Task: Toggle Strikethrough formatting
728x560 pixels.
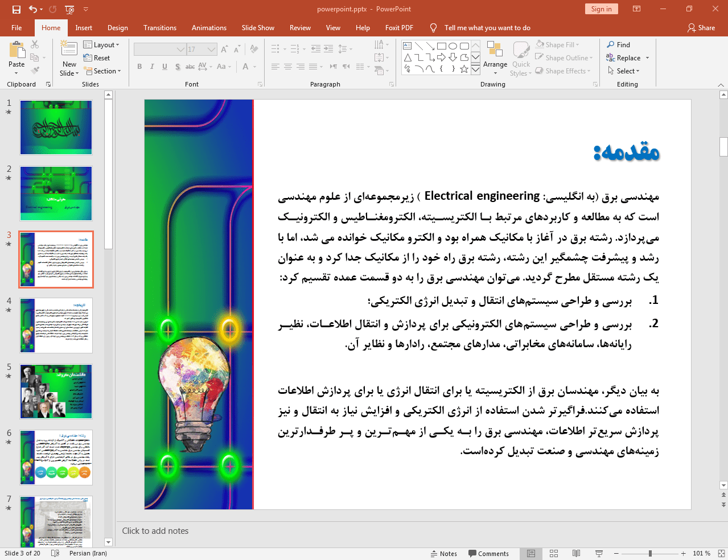Action: tap(190, 67)
